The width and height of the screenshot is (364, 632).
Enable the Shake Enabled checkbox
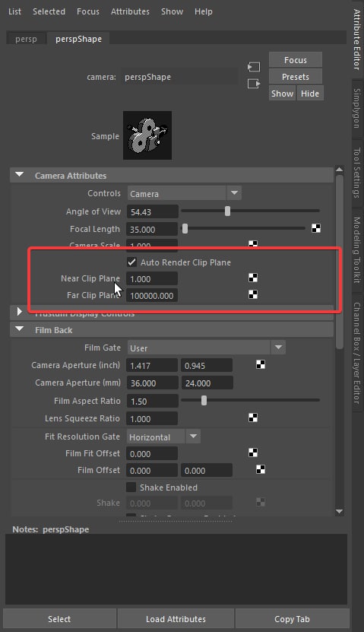131,487
